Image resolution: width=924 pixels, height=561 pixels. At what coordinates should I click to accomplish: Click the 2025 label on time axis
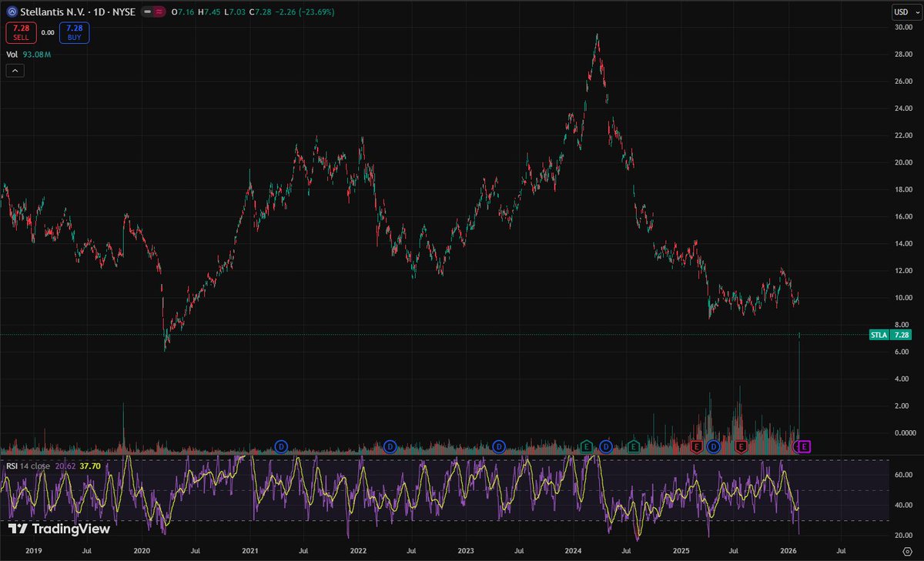pos(681,551)
